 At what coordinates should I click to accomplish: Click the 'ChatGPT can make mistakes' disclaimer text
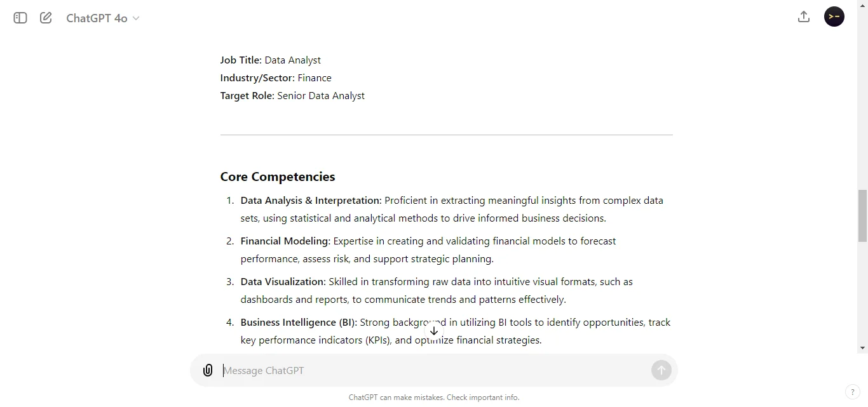(434, 397)
